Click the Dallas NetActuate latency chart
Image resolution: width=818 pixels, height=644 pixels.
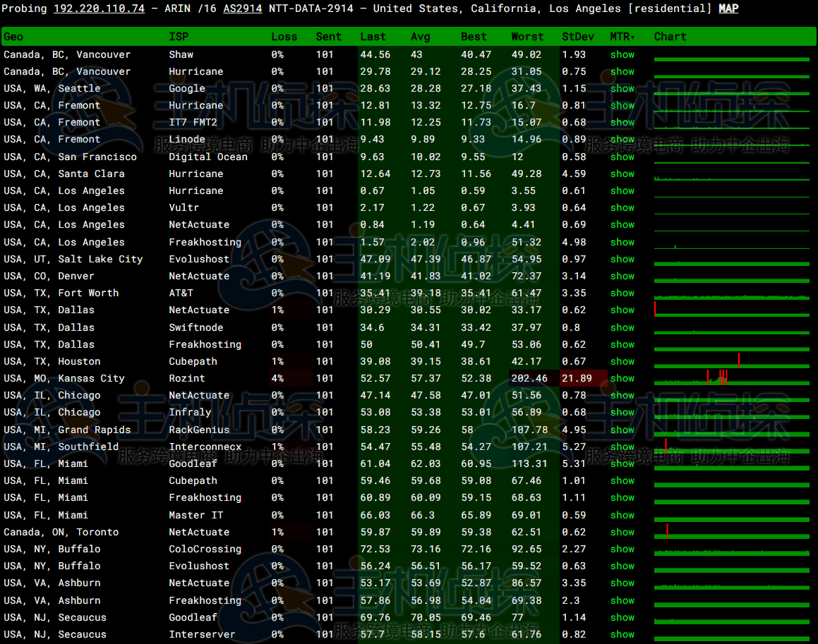pyautogui.click(x=731, y=310)
